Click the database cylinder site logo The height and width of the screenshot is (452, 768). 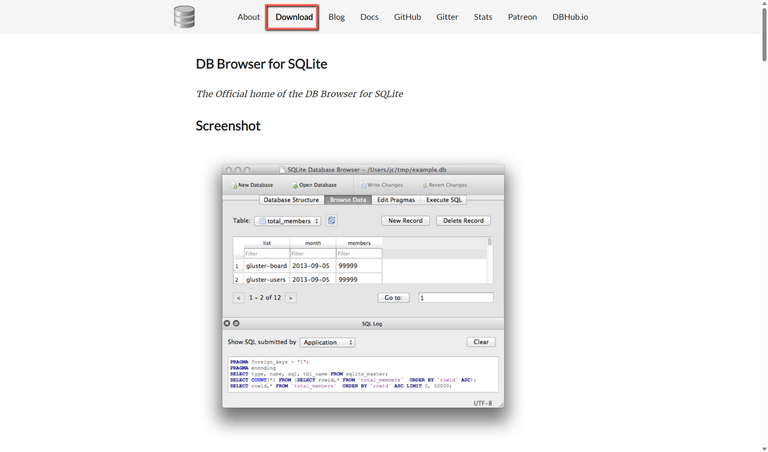pos(184,17)
